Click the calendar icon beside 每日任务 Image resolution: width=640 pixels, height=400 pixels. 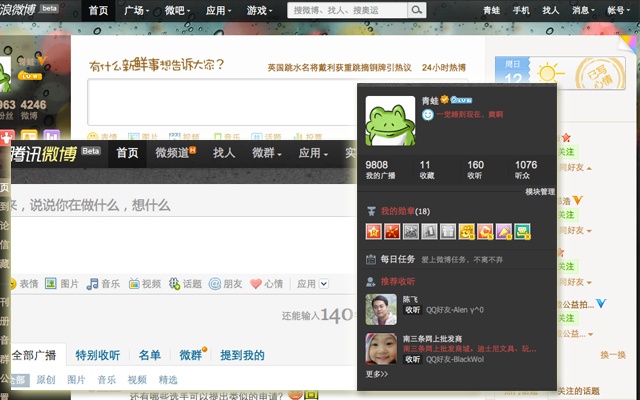(371, 259)
